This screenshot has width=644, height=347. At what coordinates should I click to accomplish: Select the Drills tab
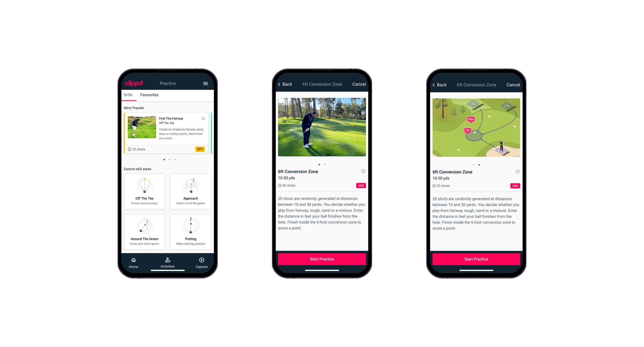128,95
